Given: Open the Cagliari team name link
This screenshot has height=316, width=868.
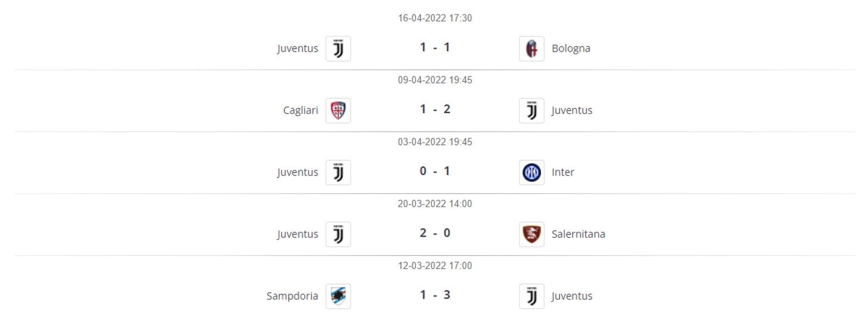Looking at the screenshot, I should (x=301, y=111).
